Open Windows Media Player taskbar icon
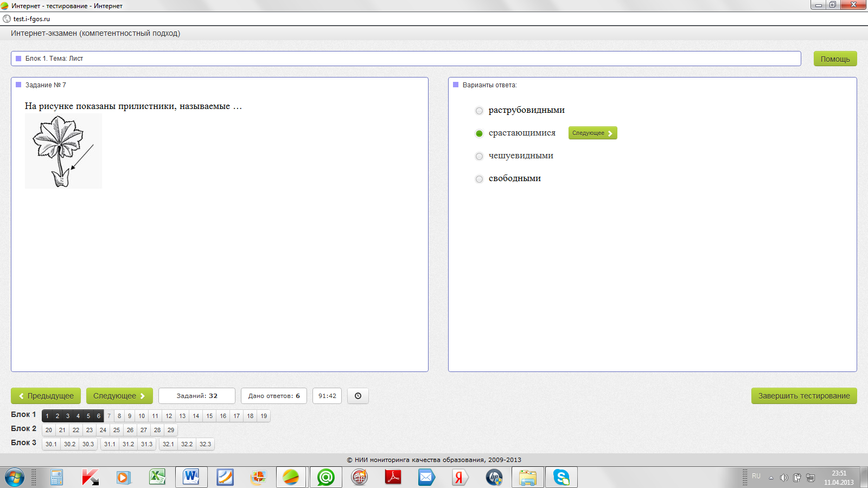Image resolution: width=868 pixels, height=488 pixels. pyautogui.click(x=124, y=477)
